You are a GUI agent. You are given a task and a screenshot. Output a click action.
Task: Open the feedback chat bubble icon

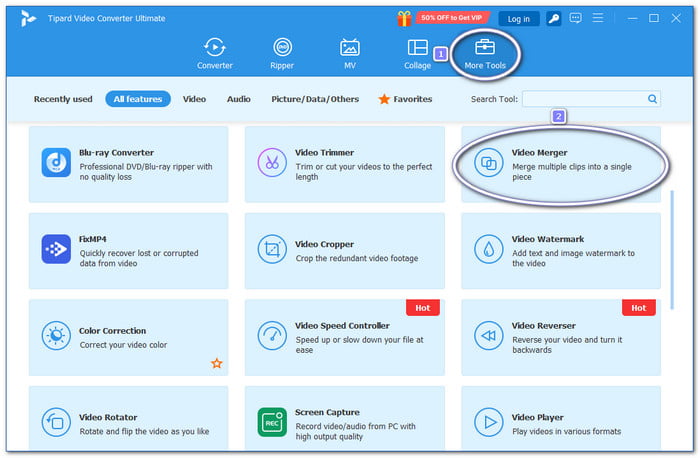click(x=575, y=18)
